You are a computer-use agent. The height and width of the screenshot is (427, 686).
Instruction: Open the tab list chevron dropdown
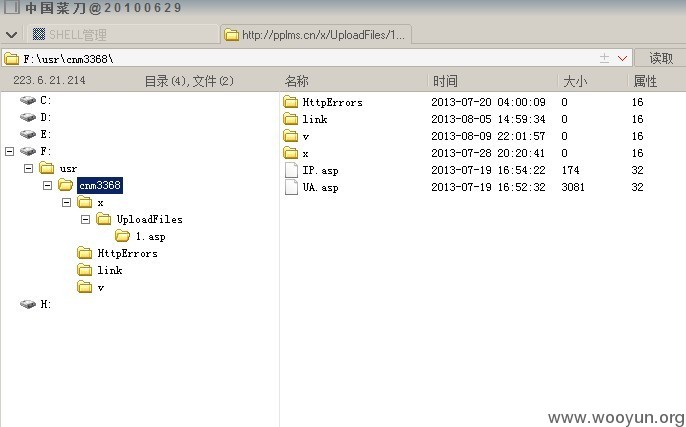pyautogui.click(x=11, y=35)
